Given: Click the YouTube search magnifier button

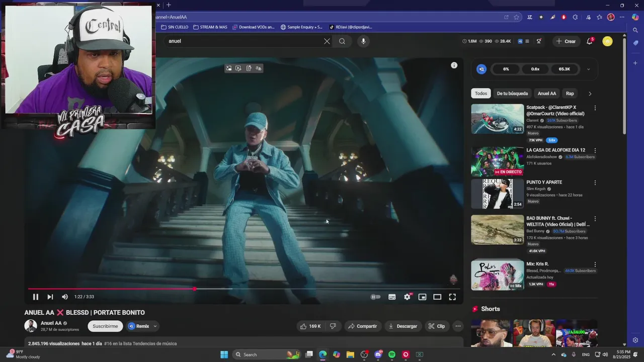Looking at the screenshot, I should pos(342,41).
